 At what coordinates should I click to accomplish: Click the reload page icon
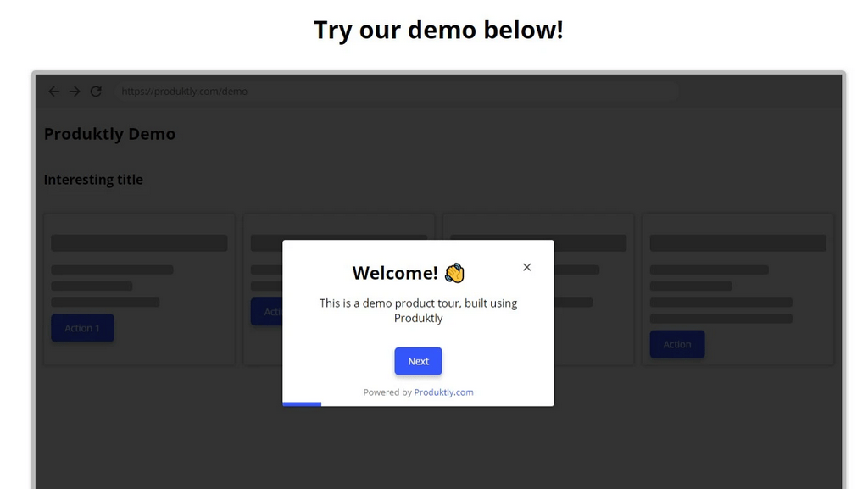pyautogui.click(x=96, y=92)
